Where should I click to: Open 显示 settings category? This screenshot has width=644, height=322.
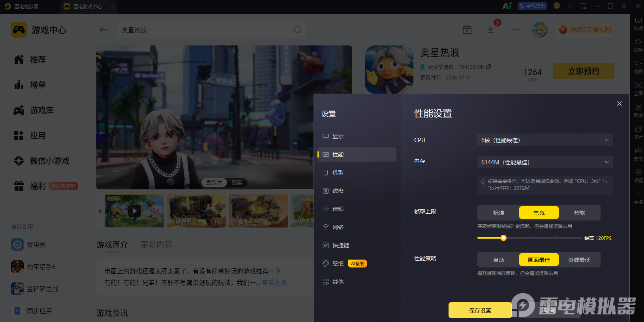[357, 136]
